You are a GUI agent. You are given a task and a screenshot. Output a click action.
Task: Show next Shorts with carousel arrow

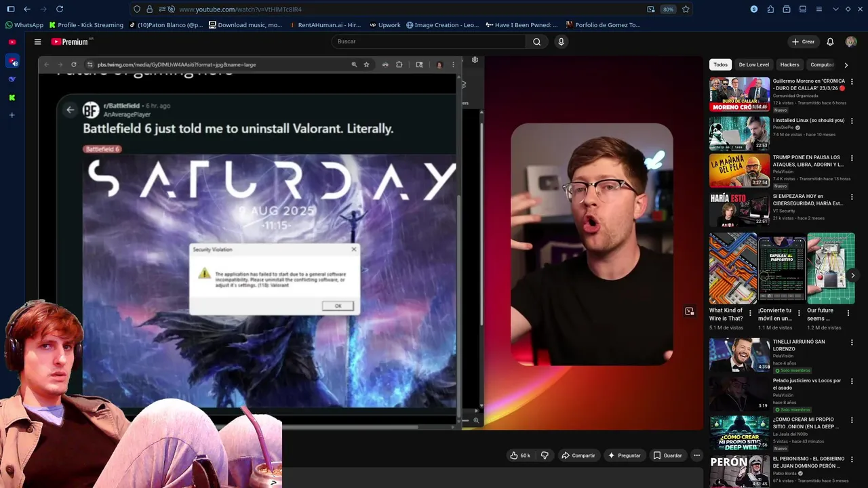pos(852,275)
